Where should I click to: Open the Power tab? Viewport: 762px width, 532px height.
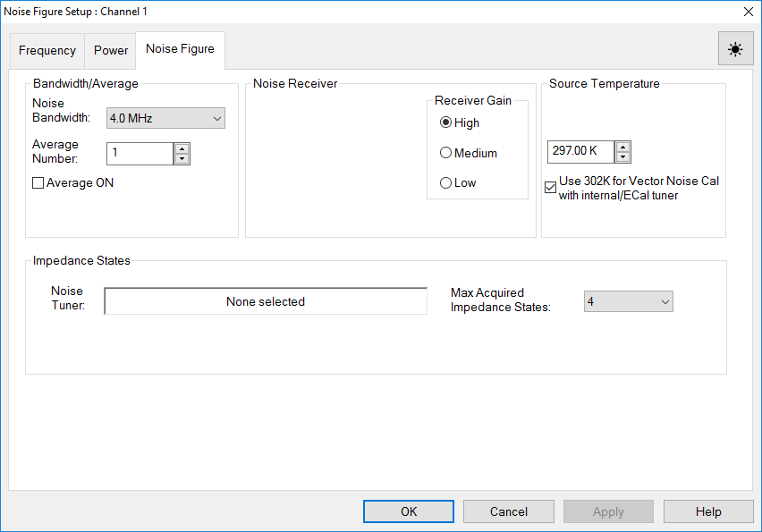(x=111, y=51)
